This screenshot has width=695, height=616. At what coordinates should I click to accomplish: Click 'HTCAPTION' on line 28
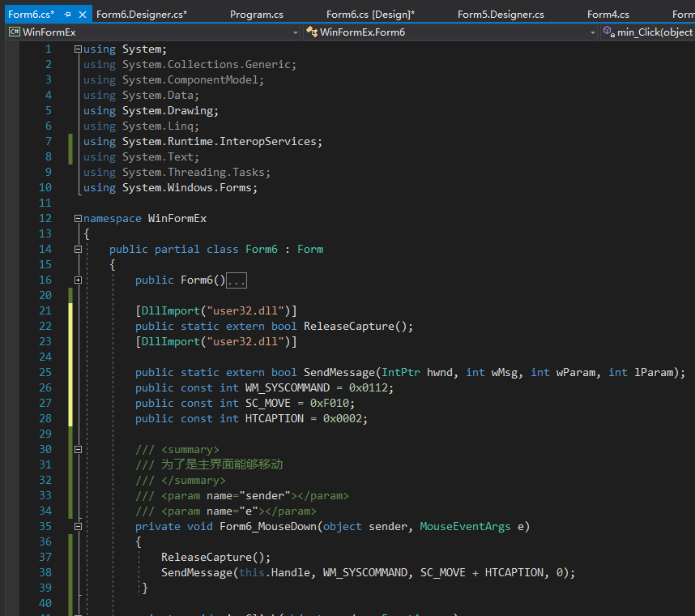tap(275, 419)
